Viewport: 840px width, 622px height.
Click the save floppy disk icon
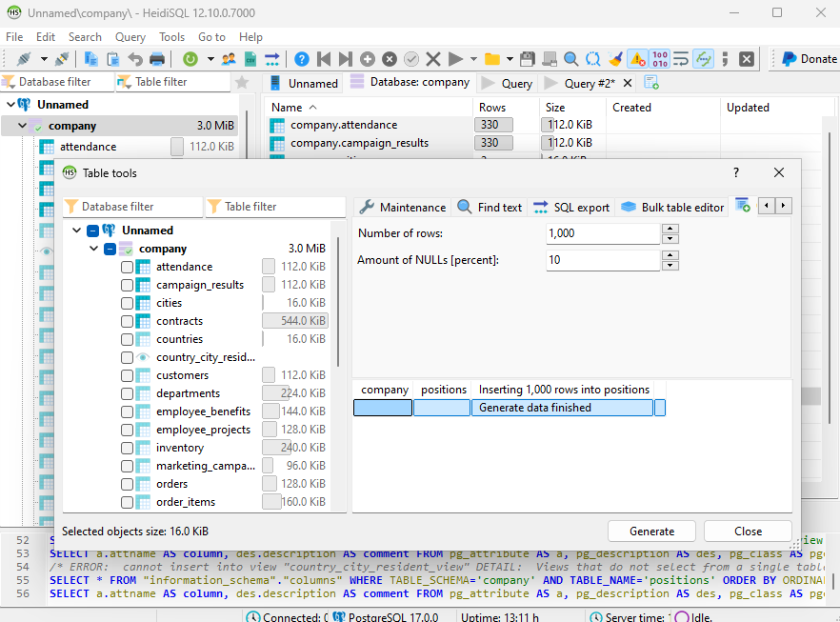coord(528,59)
